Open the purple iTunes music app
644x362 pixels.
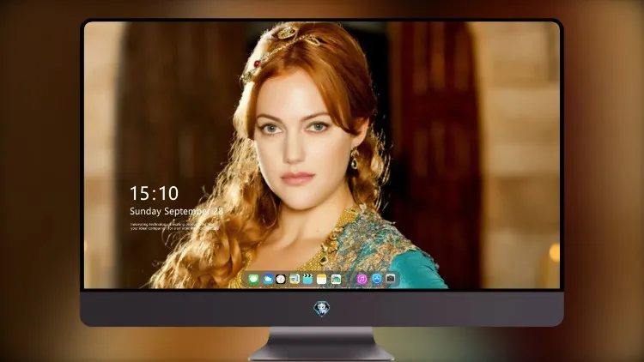pos(361,279)
